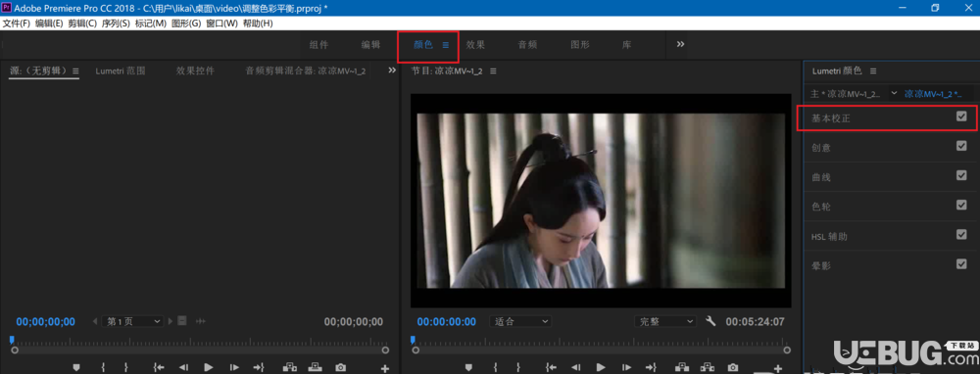
Task: Switch to 效果 workspace
Action: tap(475, 45)
